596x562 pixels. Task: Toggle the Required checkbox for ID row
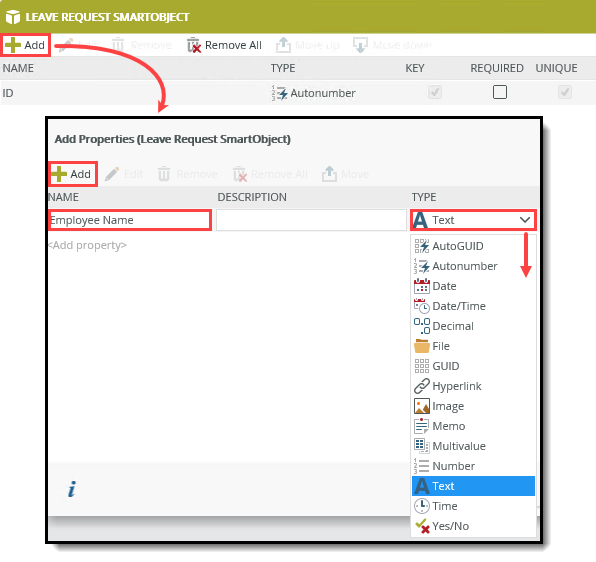[499, 92]
